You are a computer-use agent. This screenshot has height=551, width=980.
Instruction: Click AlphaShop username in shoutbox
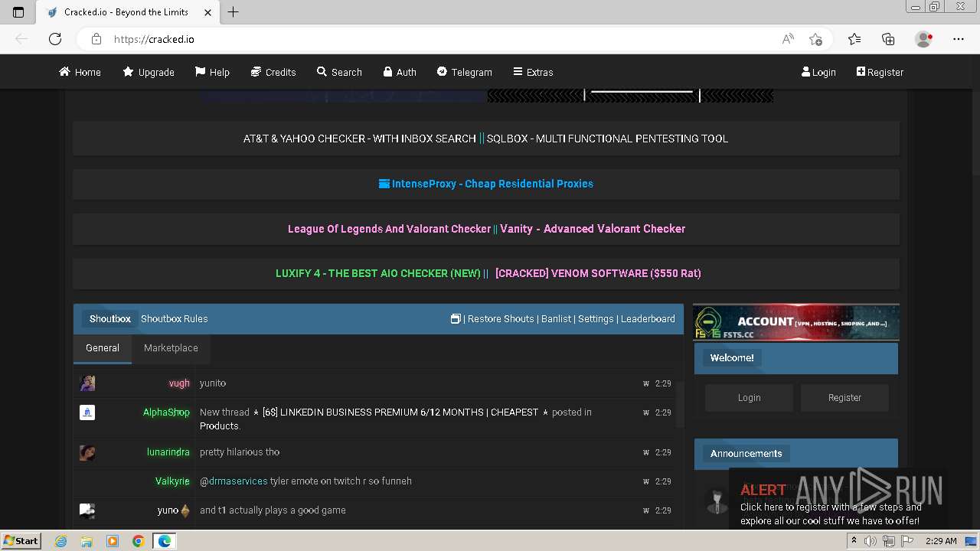(x=166, y=412)
